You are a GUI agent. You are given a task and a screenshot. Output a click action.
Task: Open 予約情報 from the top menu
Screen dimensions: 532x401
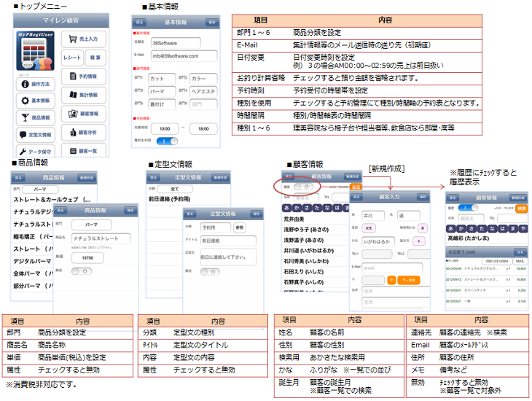(x=84, y=77)
